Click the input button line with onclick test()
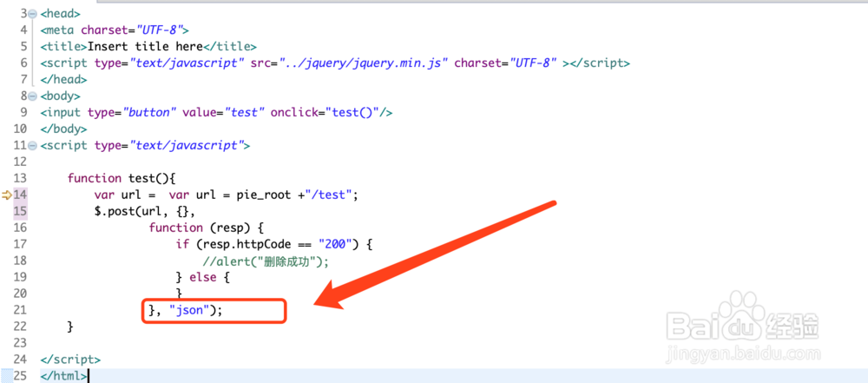The height and width of the screenshot is (383, 868). (216, 113)
